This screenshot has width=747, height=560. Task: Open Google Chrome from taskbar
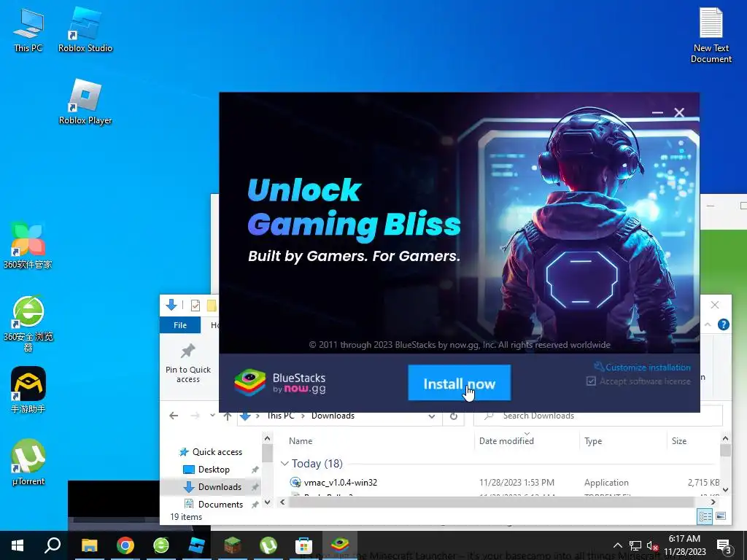[125, 545]
